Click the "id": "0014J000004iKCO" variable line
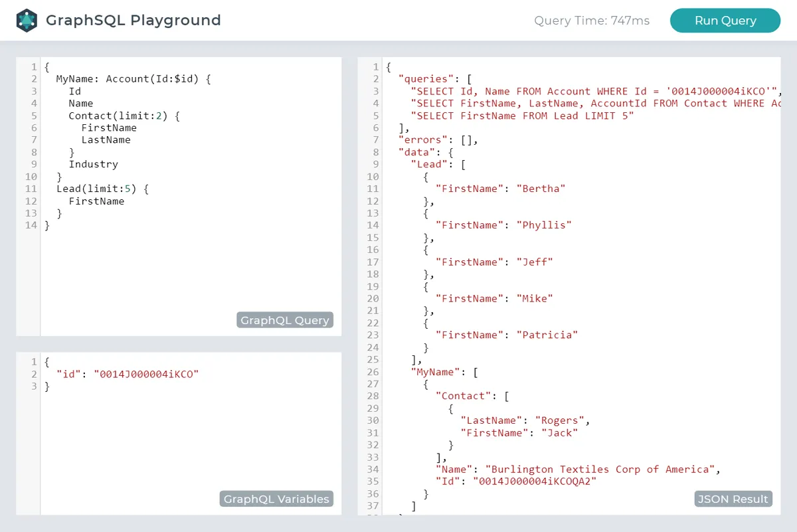The width and height of the screenshot is (797, 532). coord(128,375)
